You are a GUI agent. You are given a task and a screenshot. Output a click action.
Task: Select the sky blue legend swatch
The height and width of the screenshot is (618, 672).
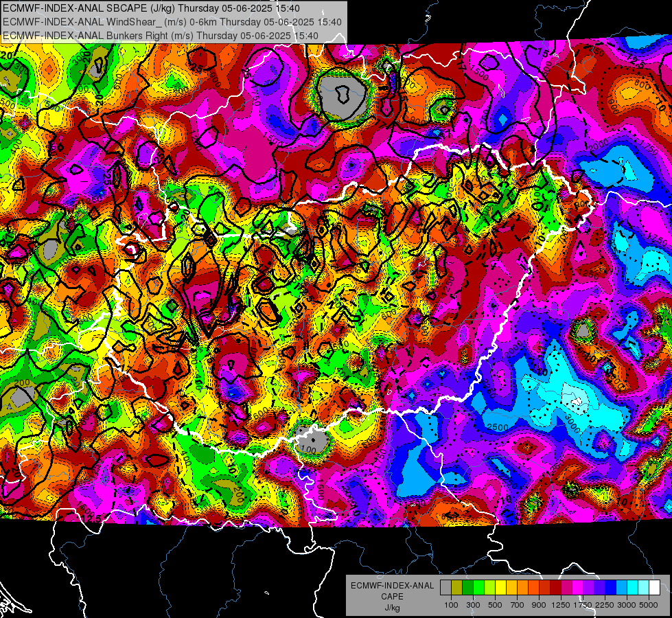tap(622, 588)
